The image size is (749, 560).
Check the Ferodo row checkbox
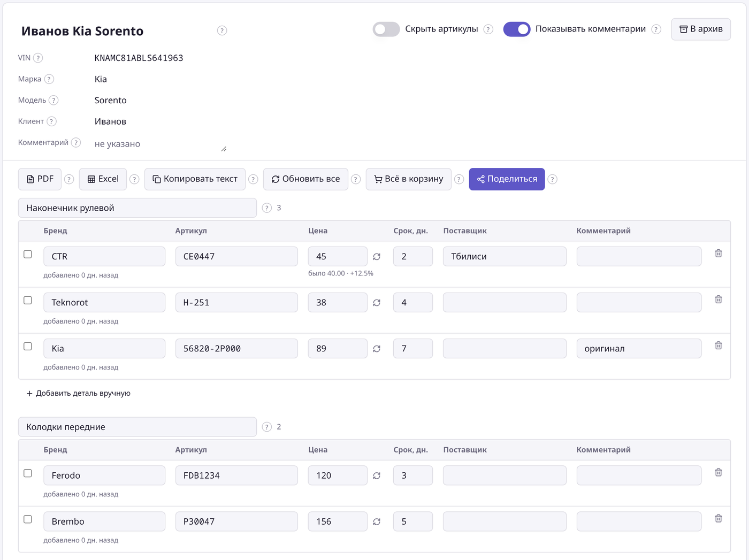[28, 473]
